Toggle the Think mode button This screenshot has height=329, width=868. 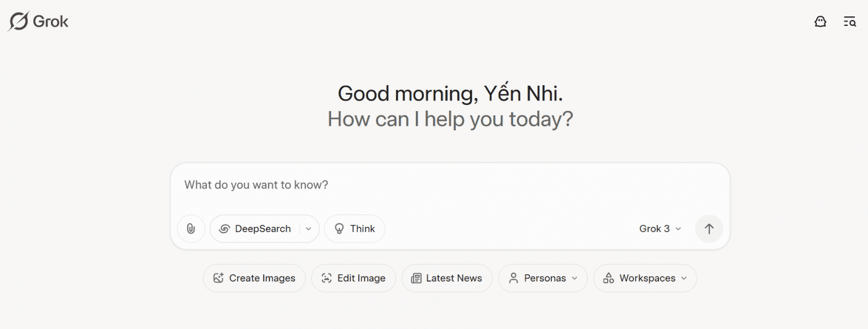click(355, 229)
